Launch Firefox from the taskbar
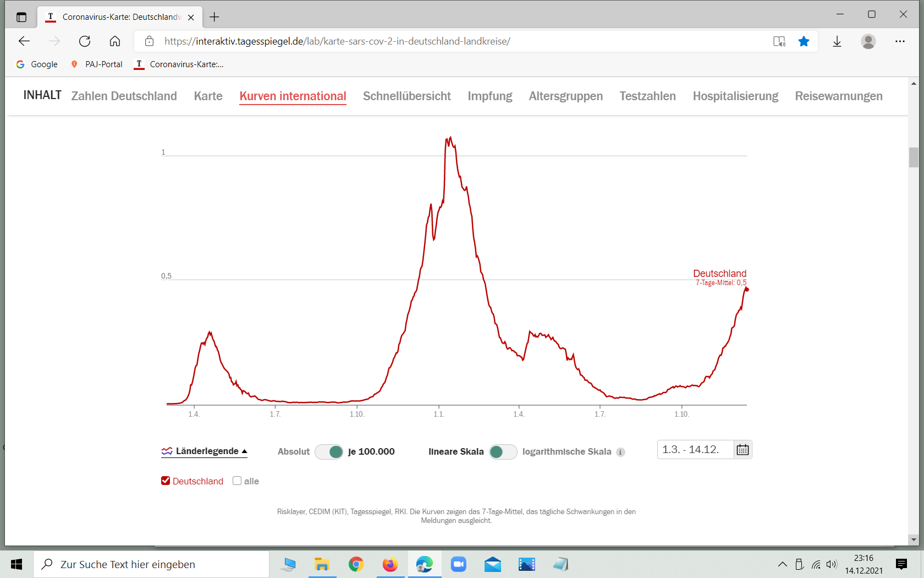Image resolution: width=924 pixels, height=578 pixels. [x=390, y=564]
